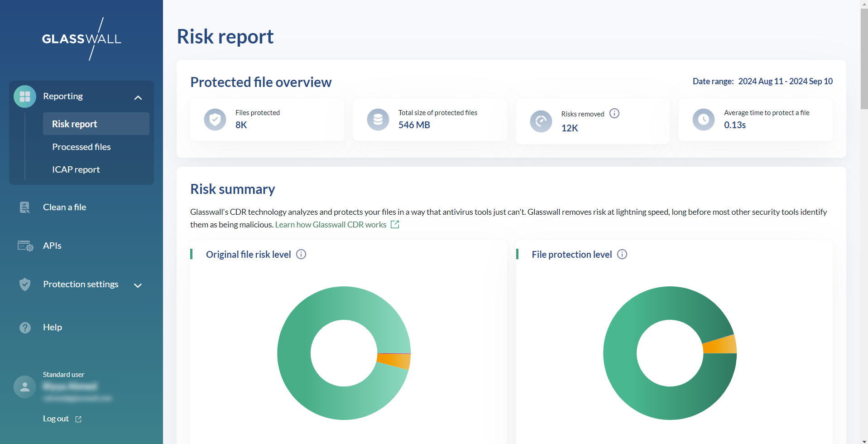
Task: Click the Help question mark icon
Action: (25, 328)
